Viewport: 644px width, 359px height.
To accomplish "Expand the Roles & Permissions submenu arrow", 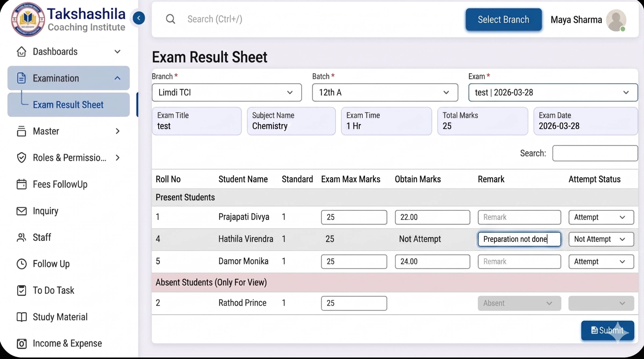I will click(x=117, y=158).
